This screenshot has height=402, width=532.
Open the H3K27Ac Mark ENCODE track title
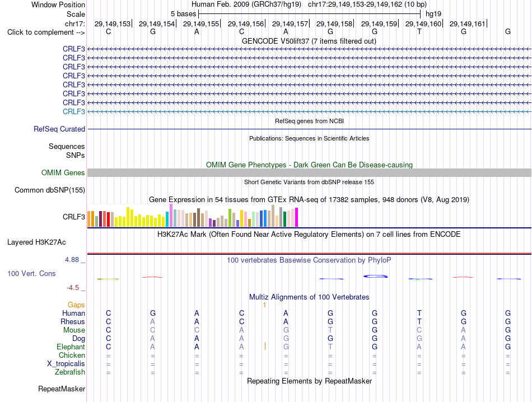coord(309,235)
